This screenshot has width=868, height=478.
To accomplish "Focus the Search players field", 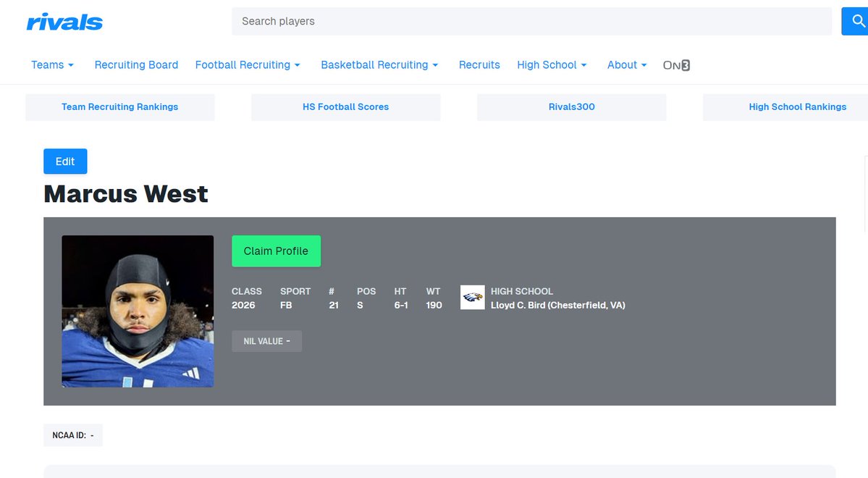I will [531, 21].
